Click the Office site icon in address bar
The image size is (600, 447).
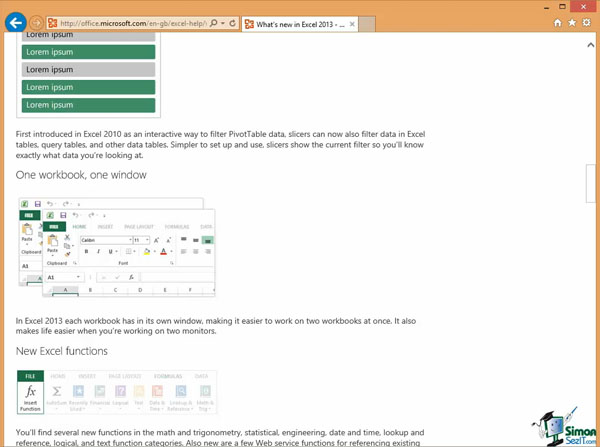click(53, 23)
